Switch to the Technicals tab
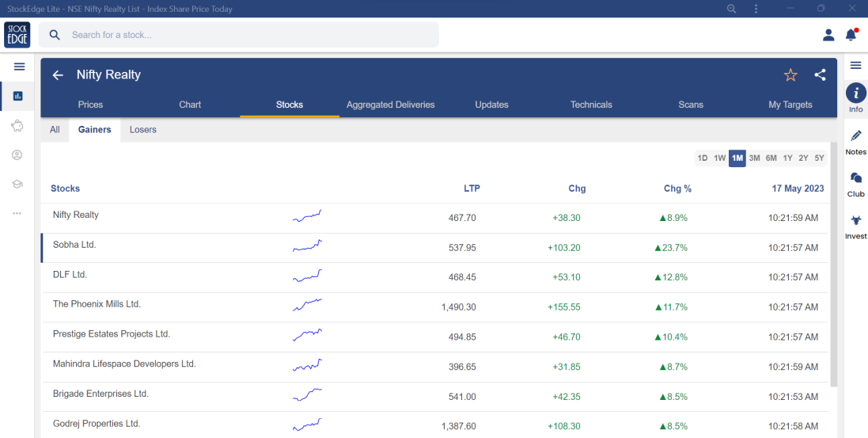 (591, 105)
